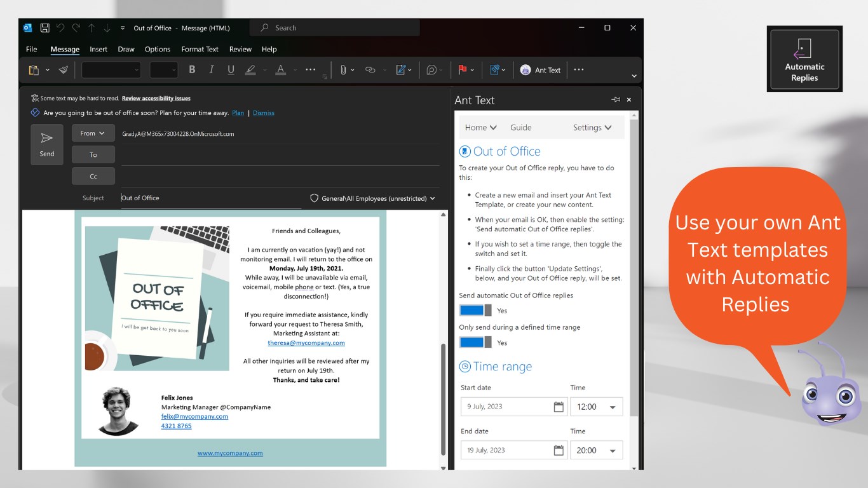This screenshot has width=868, height=488.
Task: Click the Subject field
Action: pyautogui.click(x=211, y=198)
